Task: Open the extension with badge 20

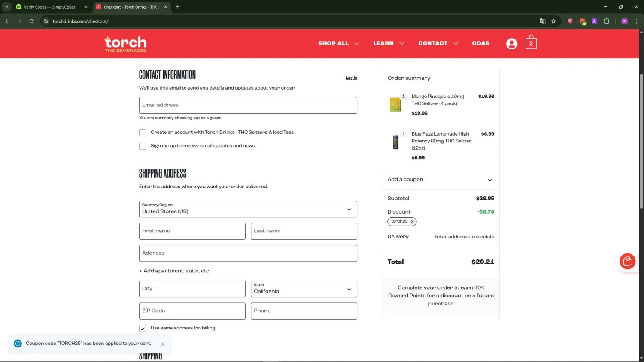Action: 583,21
